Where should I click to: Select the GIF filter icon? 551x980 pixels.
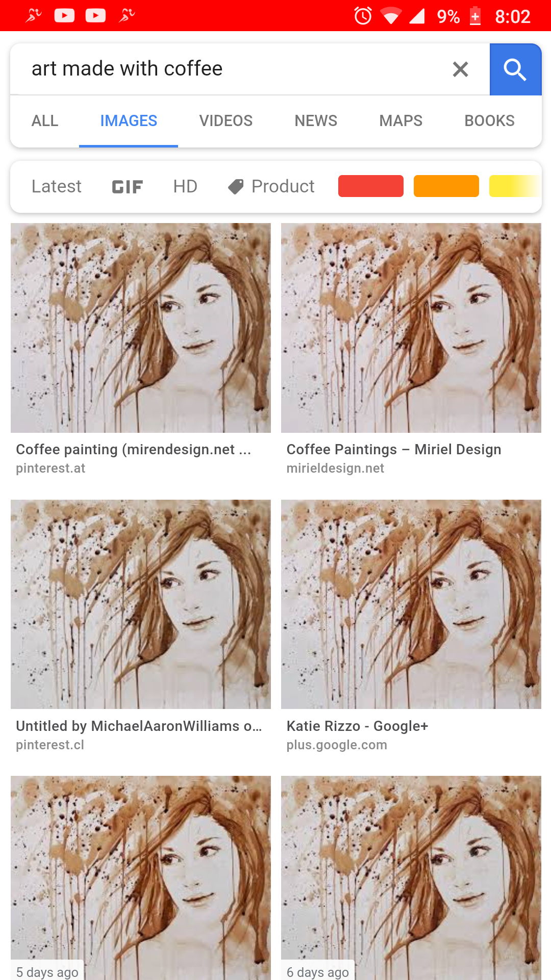click(127, 187)
